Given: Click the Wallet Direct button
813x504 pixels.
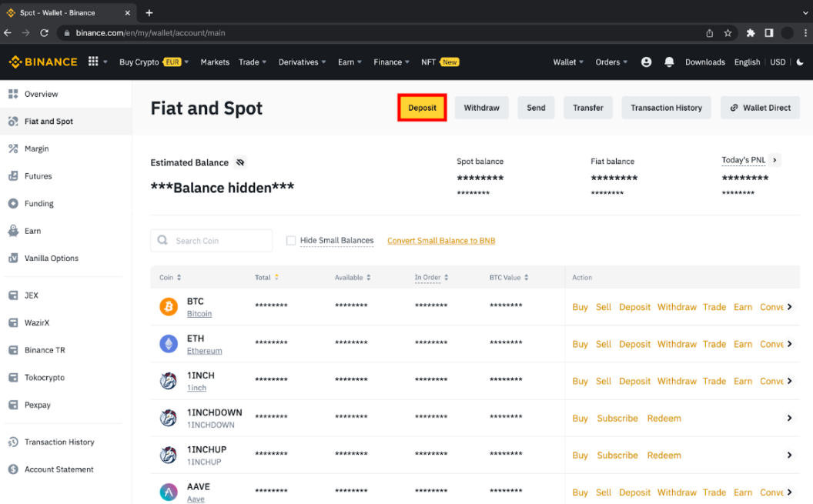Looking at the screenshot, I should (x=760, y=108).
